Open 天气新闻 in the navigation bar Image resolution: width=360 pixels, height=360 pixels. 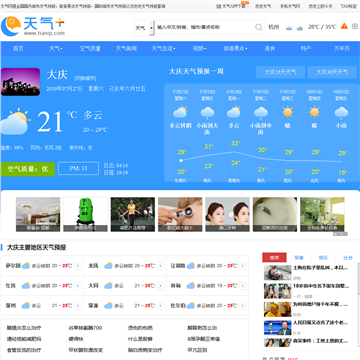[x=126, y=48]
